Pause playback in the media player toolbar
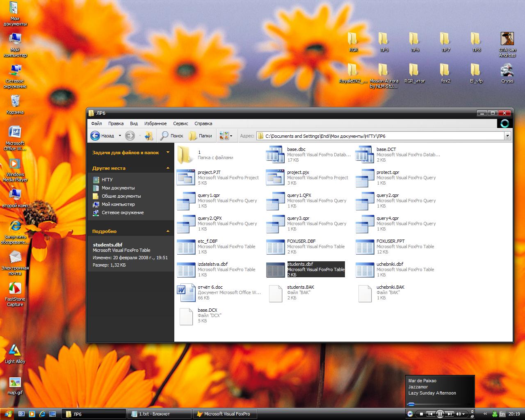 [440, 414]
